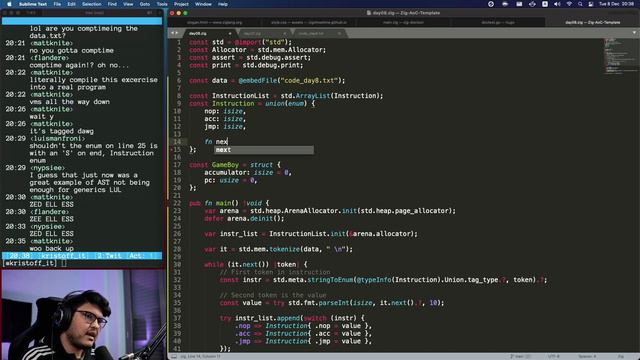Open the Git branch status bar item
Viewport: 640px width, 360px height.
(520, 356)
